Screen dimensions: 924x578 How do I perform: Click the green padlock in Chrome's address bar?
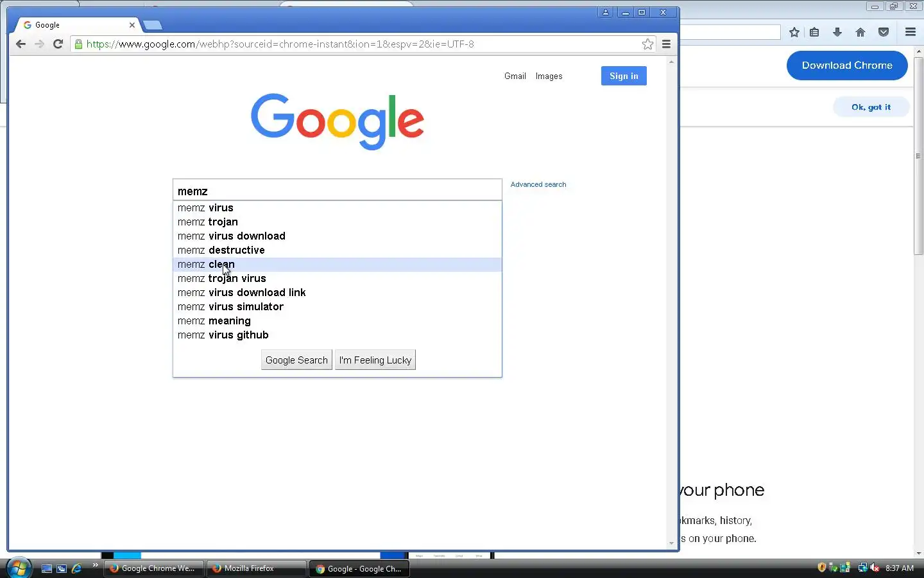click(x=78, y=44)
